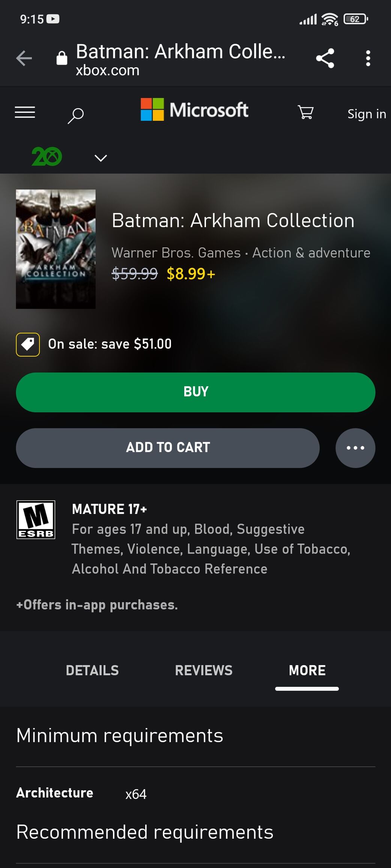This screenshot has height=868, width=391.
Task: Open the share icon in browser bar
Action: (325, 58)
